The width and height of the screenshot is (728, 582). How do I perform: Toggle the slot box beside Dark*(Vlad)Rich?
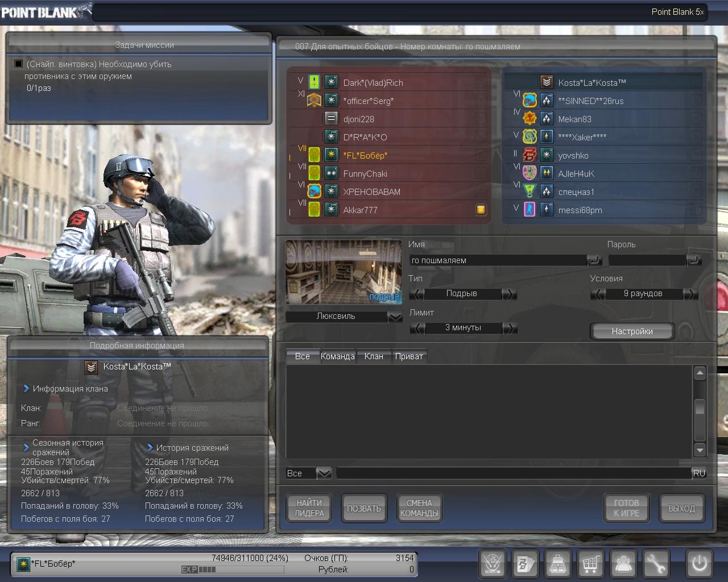(x=481, y=82)
